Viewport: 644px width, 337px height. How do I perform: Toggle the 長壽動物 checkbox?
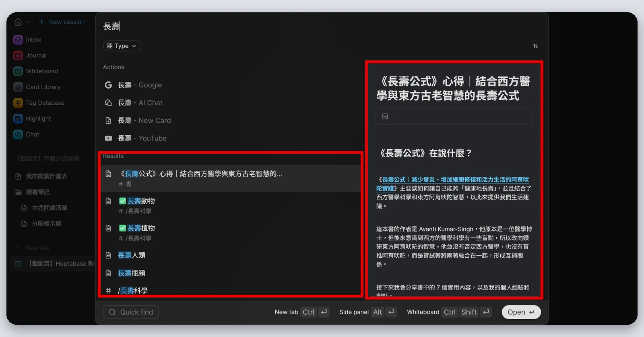(x=122, y=201)
